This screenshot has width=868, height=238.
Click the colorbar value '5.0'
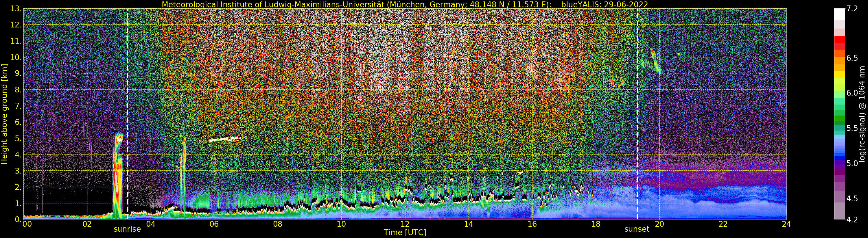pyautogui.click(x=852, y=163)
